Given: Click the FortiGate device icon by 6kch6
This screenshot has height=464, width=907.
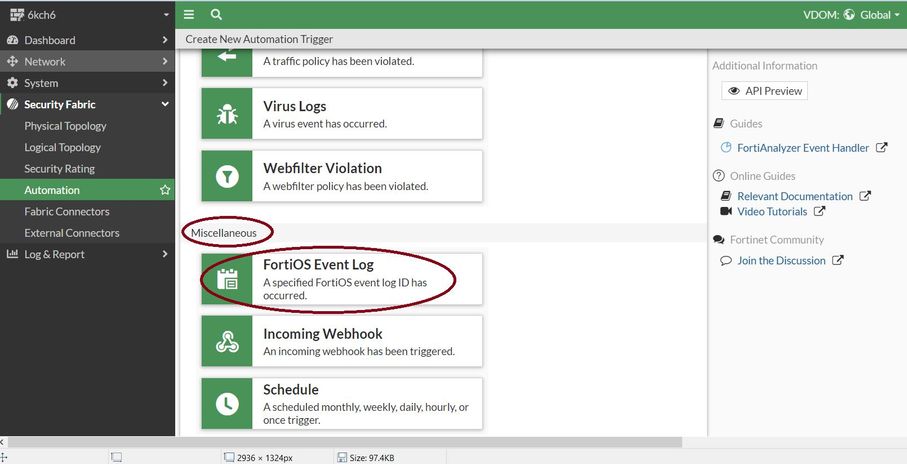Looking at the screenshot, I should 17,14.
